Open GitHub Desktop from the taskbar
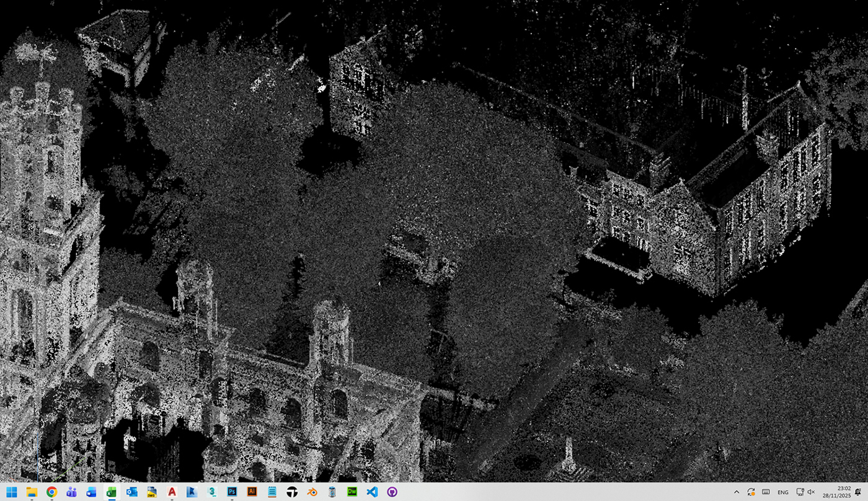This screenshot has height=501, width=868. [x=392, y=492]
